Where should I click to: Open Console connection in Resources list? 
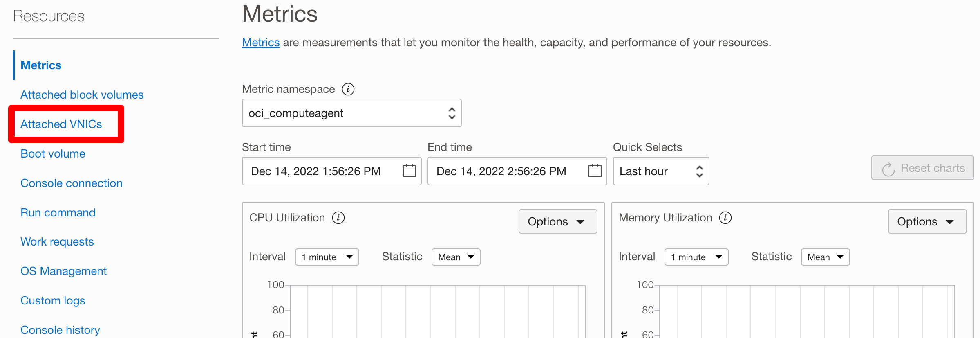[71, 183]
